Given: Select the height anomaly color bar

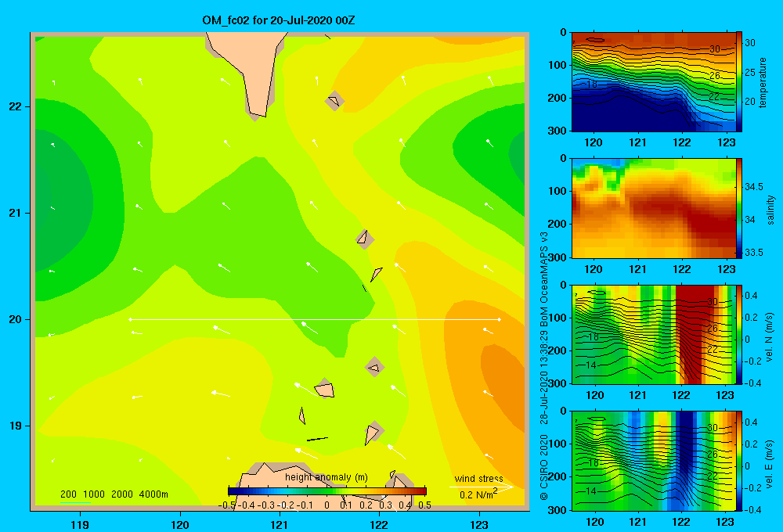Looking at the screenshot, I should pos(327,491).
